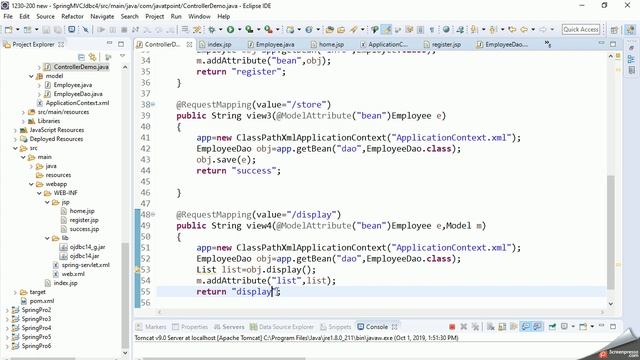This screenshot has width=640, height=360.
Task: Open Project Explorer view menu arrow
Action: click(122, 56)
